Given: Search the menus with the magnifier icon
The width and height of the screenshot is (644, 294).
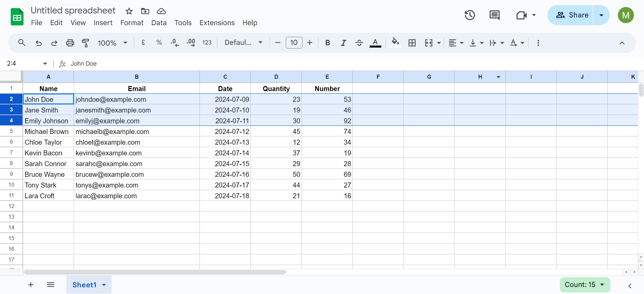Looking at the screenshot, I should pos(22,43).
